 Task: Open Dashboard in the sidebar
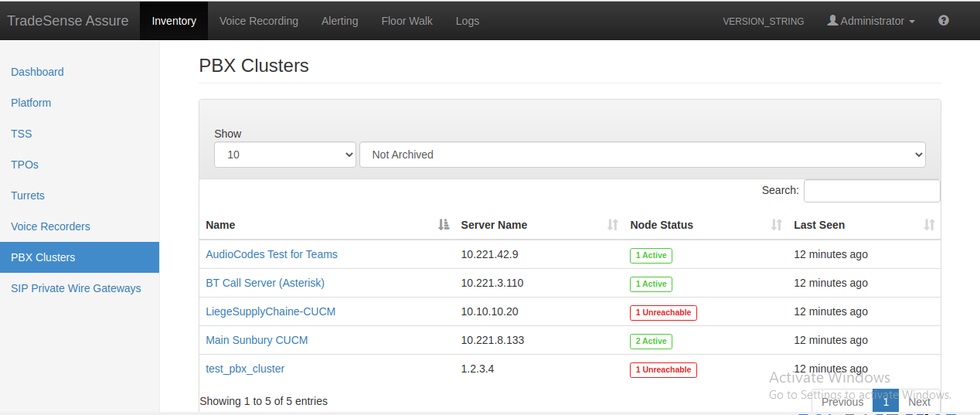(80, 72)
